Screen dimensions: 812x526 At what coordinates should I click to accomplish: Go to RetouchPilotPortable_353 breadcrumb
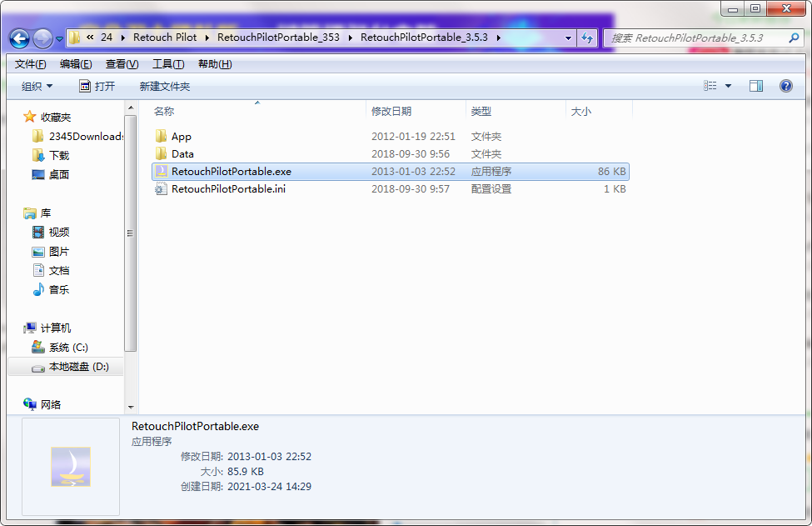tap(278, 38)
